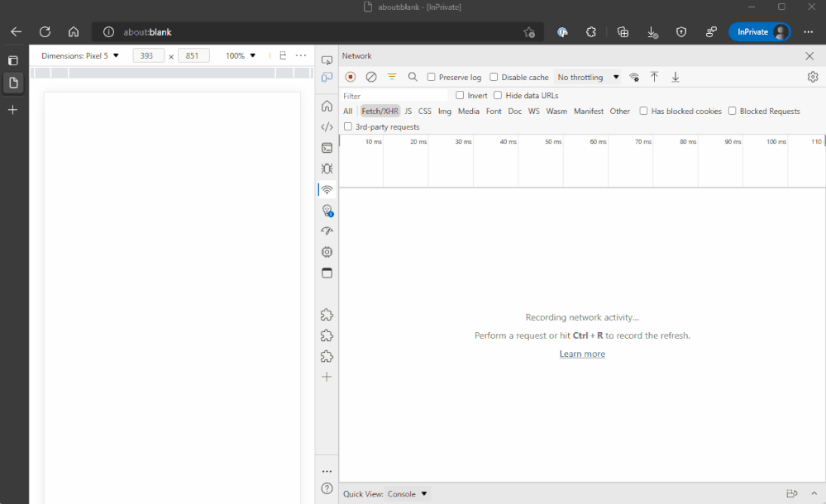Go back with the browser back arrow

[17, 31]
